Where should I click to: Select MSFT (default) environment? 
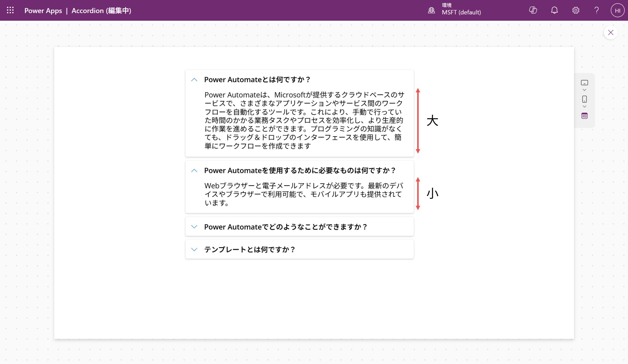(x=461, y=12)
